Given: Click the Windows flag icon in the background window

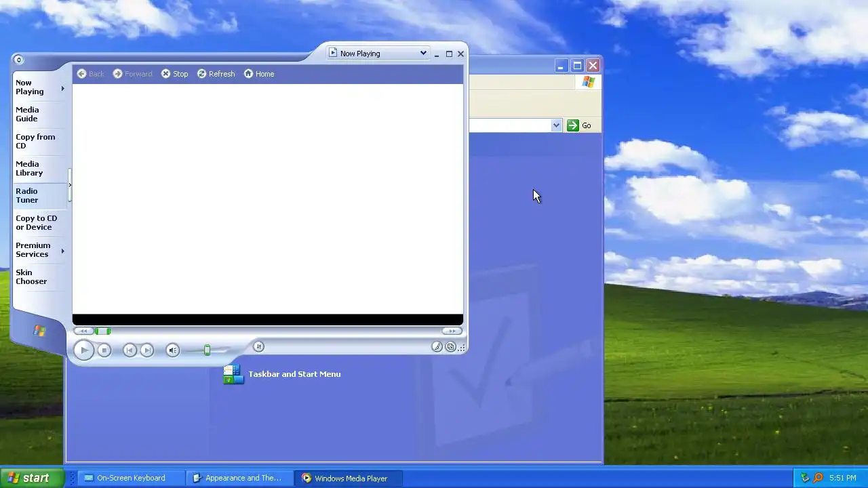Looking at the screenshot, I should click(x=588, y=82).
